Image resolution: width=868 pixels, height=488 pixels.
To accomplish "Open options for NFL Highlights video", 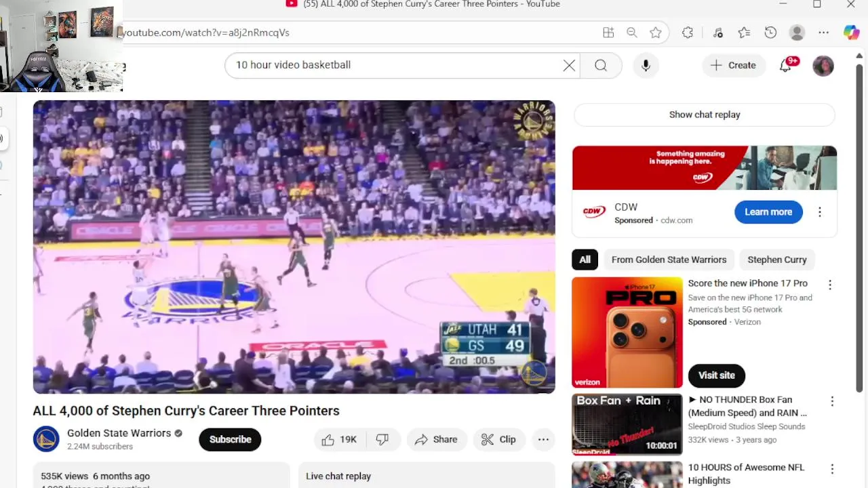I will point(832,469).
